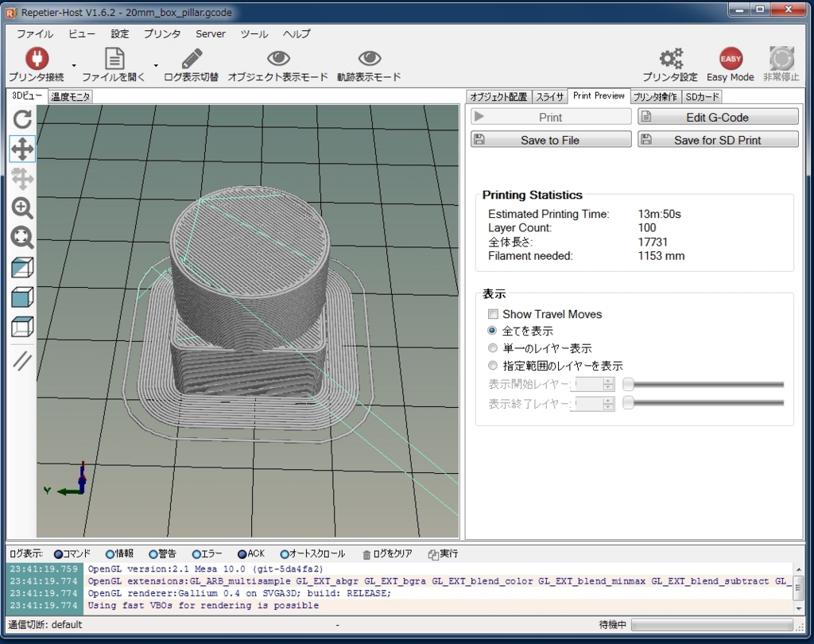This screenshot has width=814, height=644.
Task: Select the move viewpoint arrows tool
Action: pos(22,149)
